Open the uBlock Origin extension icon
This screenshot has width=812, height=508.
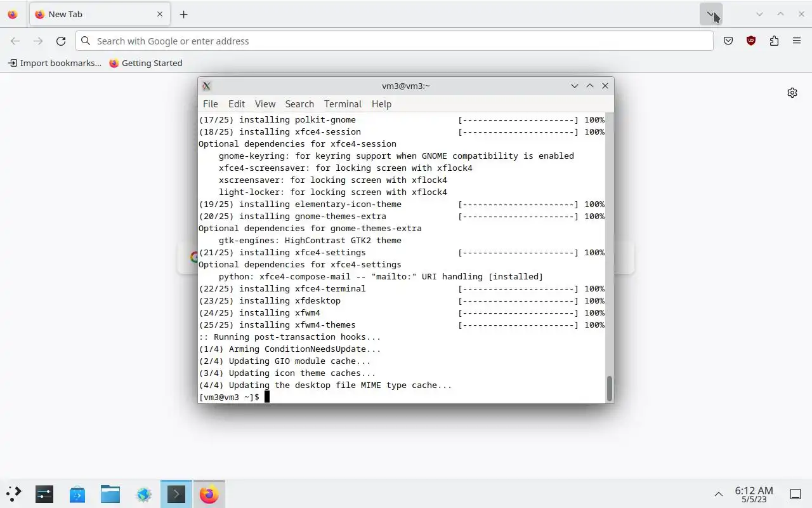(751, 41)
